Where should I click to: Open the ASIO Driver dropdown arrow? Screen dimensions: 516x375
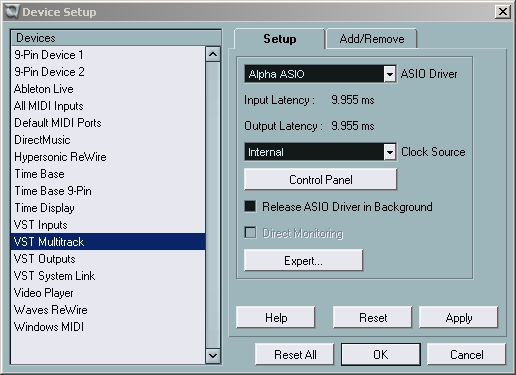389,74
